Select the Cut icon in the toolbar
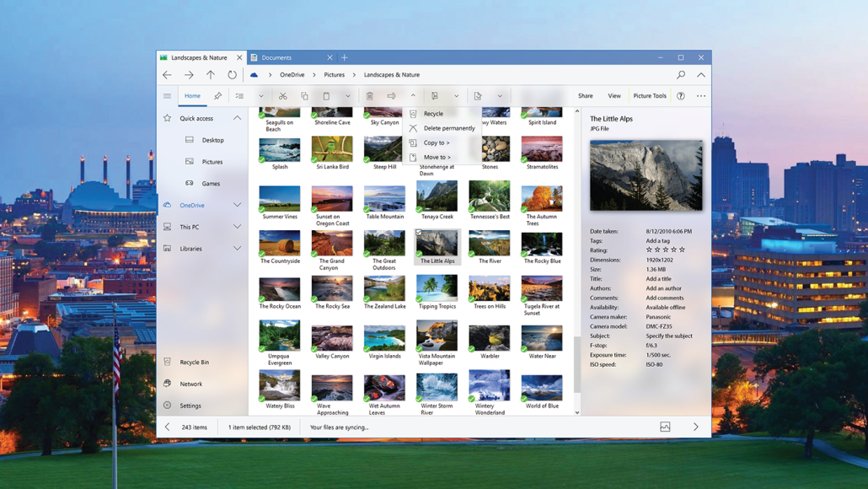 click(x=284, y=95)
